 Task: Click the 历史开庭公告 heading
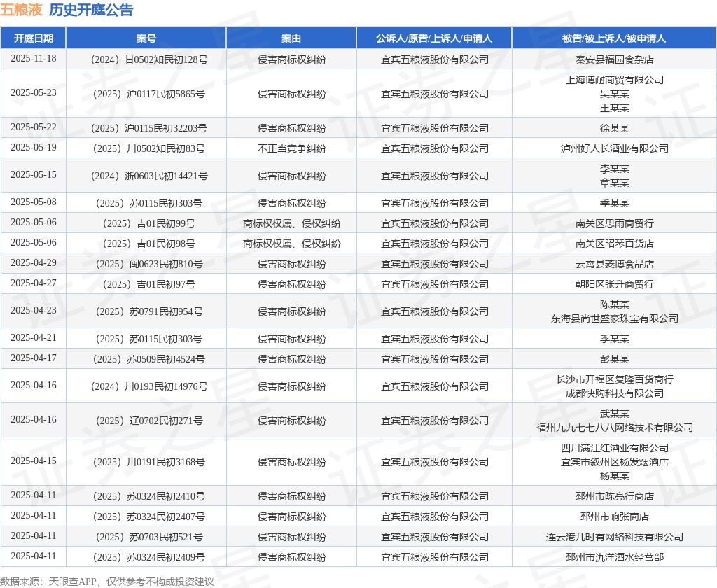point(91,10)
